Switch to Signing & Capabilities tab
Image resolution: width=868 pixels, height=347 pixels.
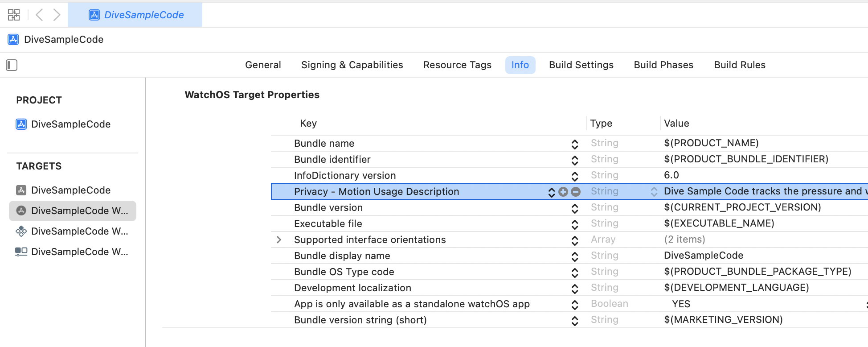pyautogui.click(x=352, y=65)
